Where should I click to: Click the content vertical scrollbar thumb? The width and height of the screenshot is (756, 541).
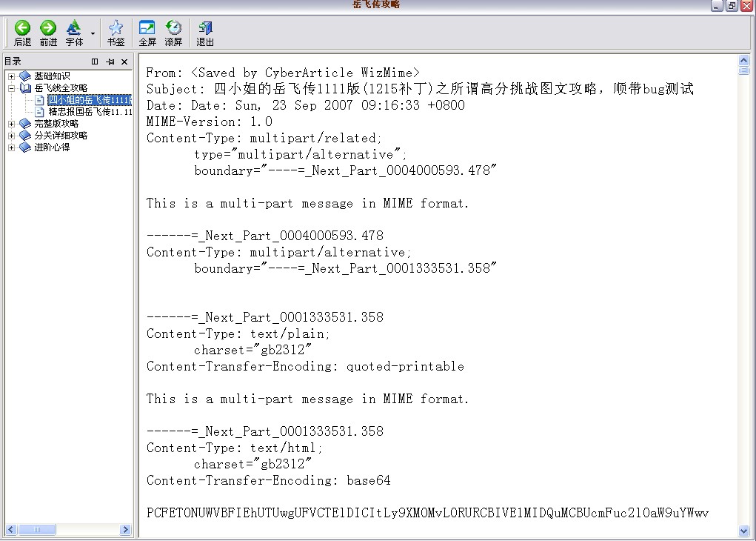743,70
